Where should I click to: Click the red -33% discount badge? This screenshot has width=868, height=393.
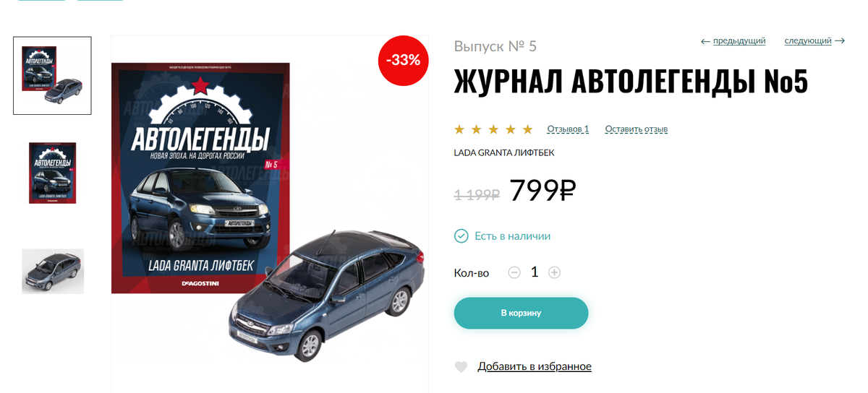(404, 60)
